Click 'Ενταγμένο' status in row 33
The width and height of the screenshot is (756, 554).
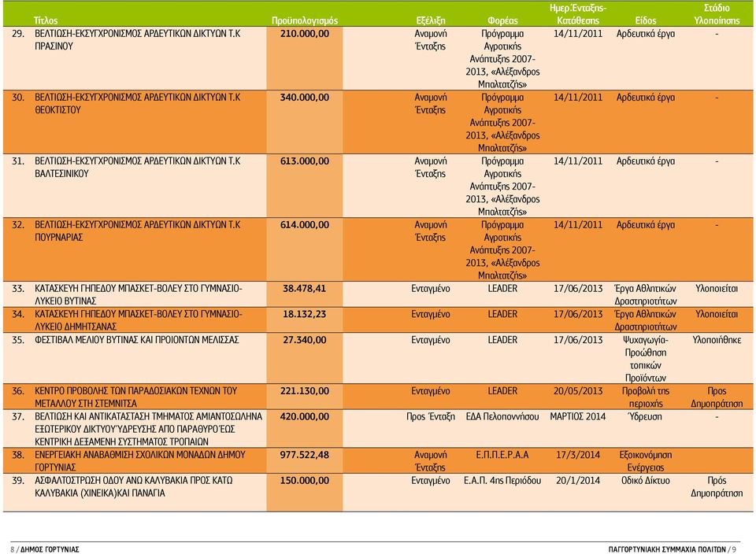click(431, 289)
